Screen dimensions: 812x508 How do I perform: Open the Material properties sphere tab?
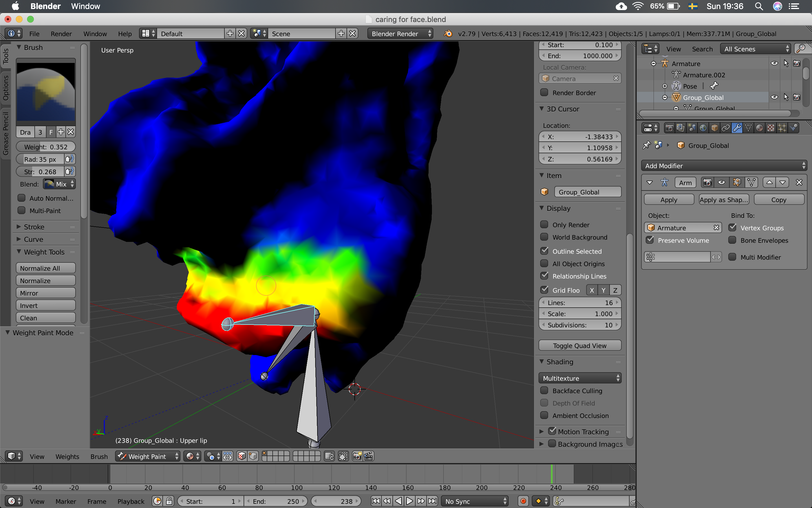(760, 128)
